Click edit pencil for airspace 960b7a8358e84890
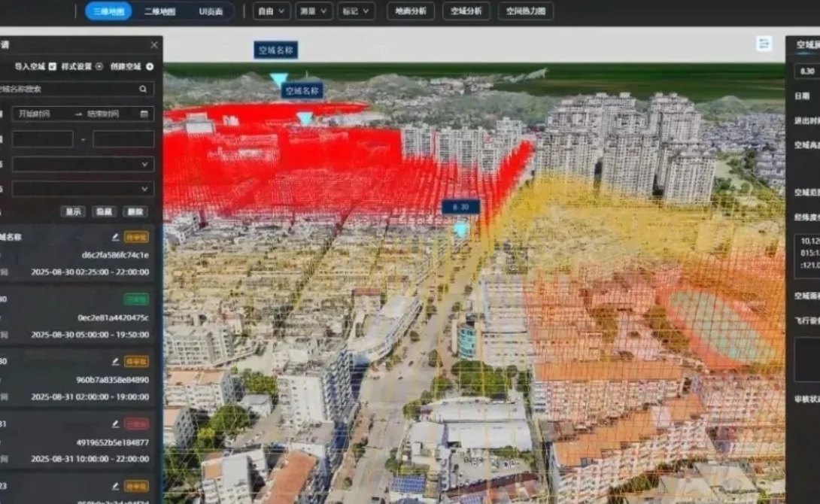This screenshot has height=504, width=820. [115, 361]
